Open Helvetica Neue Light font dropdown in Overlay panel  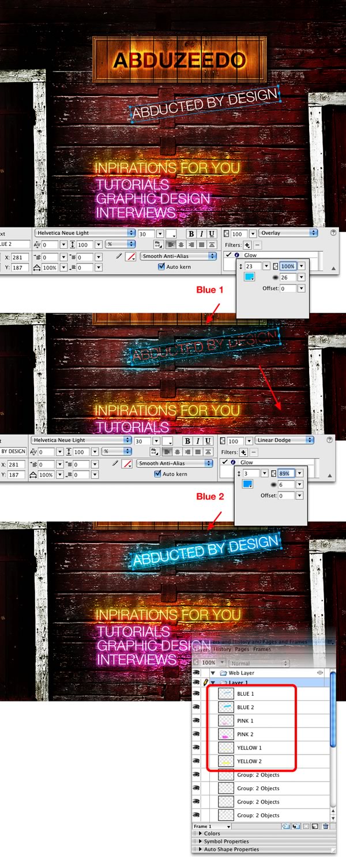pyautogui.click(x=85, y=233)
